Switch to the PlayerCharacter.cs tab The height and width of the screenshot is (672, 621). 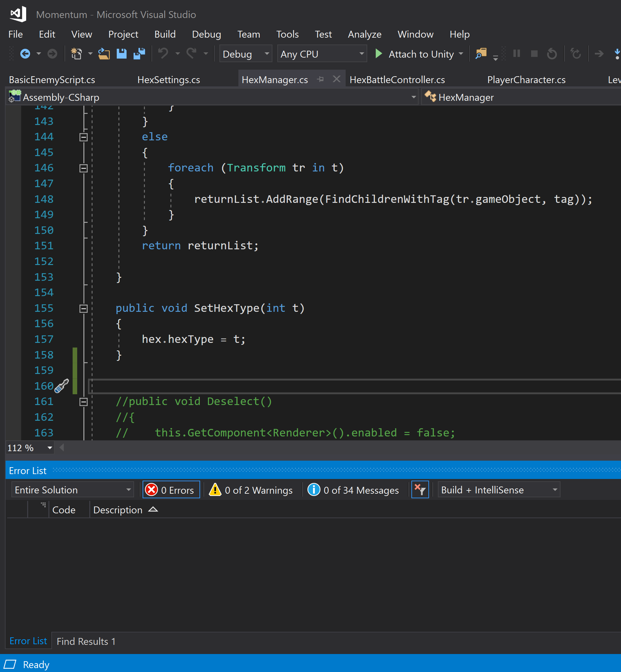526,80
